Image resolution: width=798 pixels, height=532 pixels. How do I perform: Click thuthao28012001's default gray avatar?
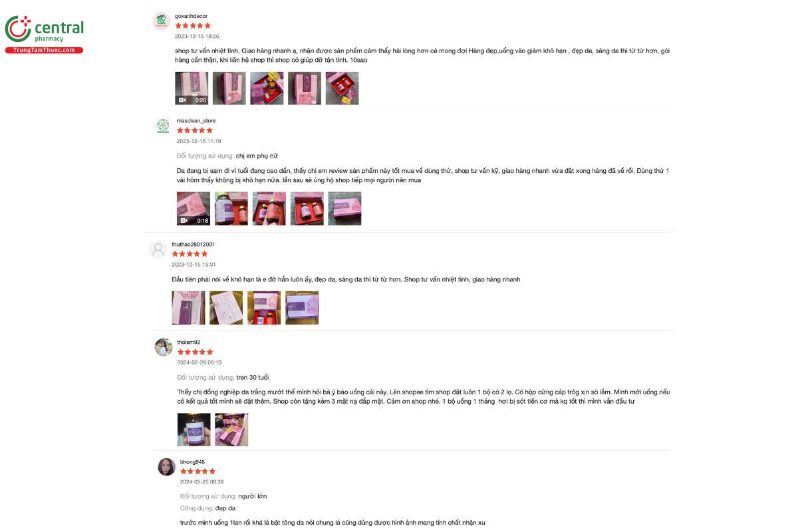pos(158,249)
